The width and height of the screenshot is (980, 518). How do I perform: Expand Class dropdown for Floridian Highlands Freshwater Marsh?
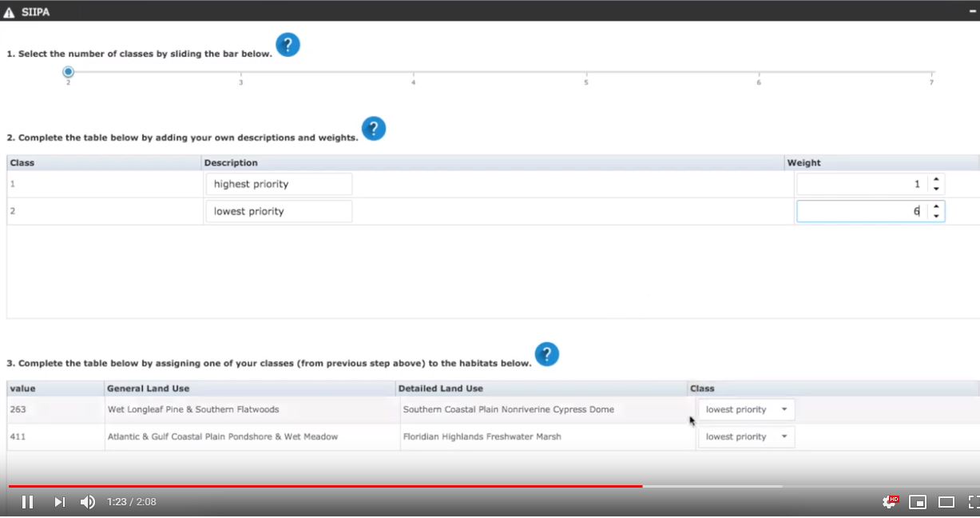tap(746, 436)
